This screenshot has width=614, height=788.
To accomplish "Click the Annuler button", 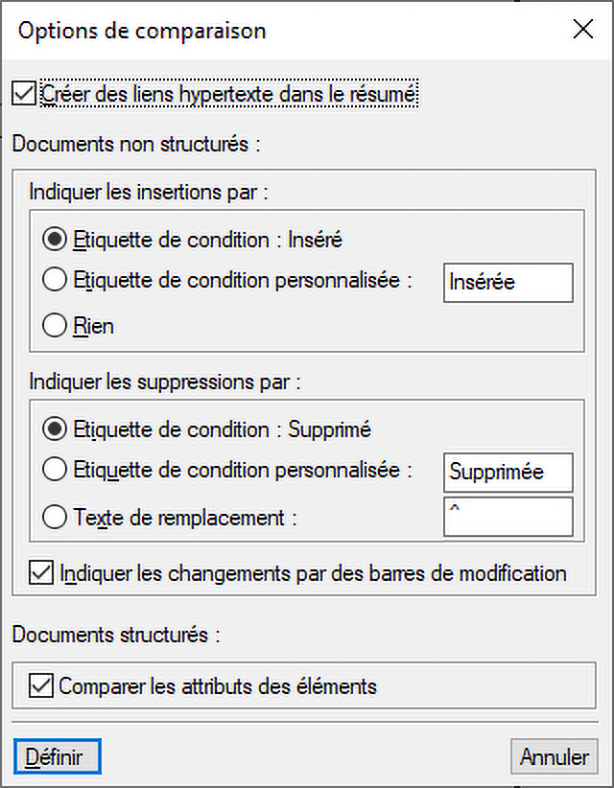I will tap(554, 757).
